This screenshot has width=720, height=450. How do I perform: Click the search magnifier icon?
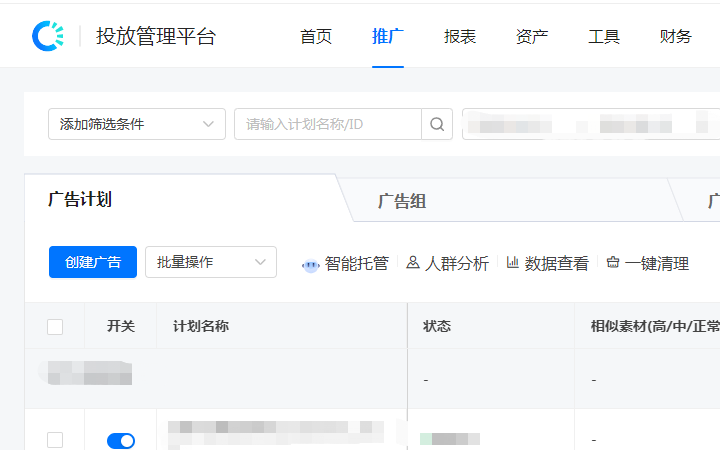[437, 124]
